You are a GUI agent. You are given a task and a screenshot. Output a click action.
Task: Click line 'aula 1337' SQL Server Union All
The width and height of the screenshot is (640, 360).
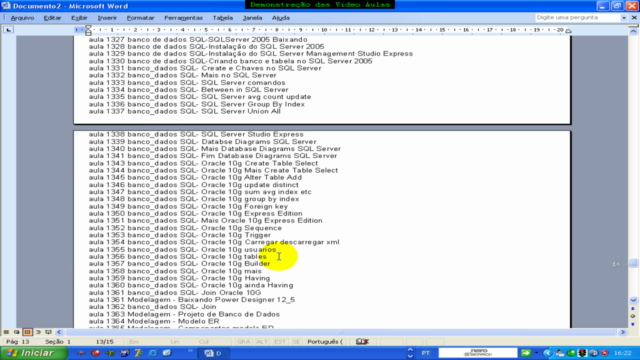[184, 111]
